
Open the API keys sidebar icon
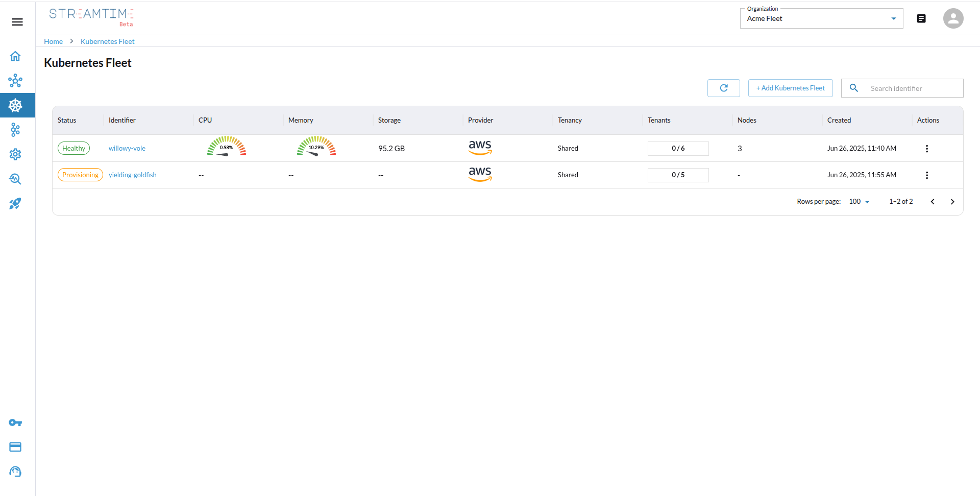tap(15, 422)
